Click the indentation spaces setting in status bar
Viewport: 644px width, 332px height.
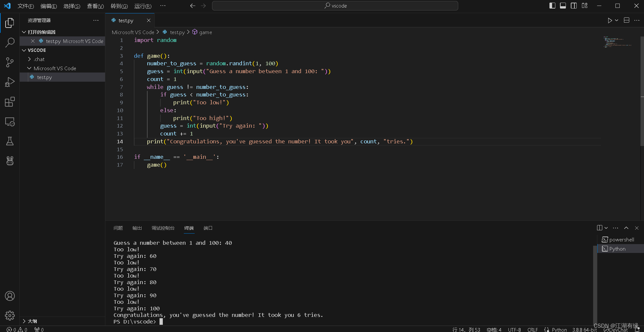494,329
